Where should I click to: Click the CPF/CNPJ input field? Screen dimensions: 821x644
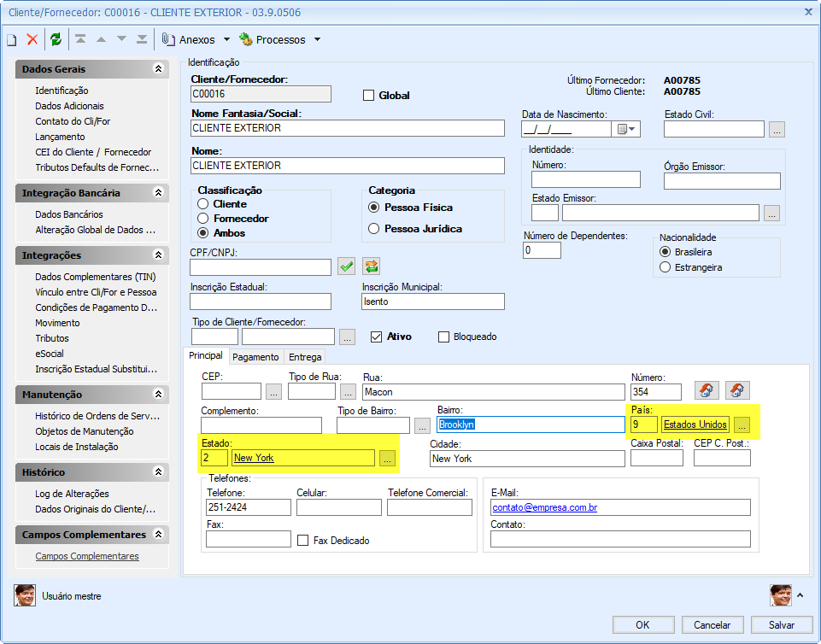261,267
